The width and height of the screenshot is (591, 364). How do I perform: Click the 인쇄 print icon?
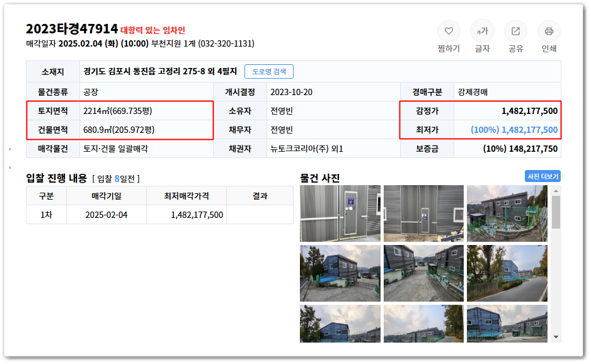click(549, 31)
